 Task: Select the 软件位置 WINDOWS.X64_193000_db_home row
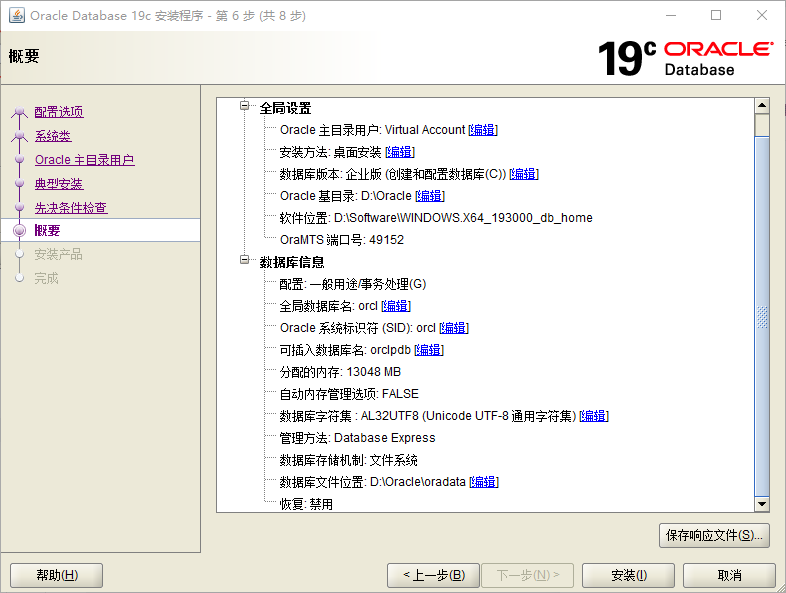click(436, 218)
